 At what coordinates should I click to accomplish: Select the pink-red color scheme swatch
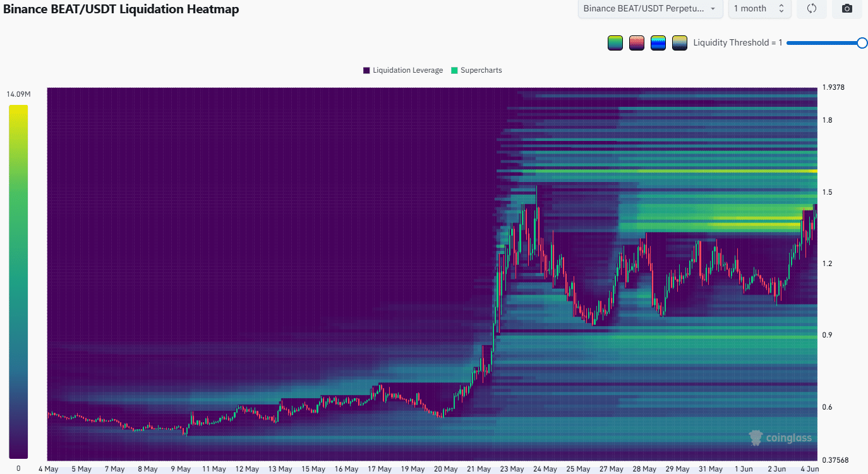click(637, 43)
